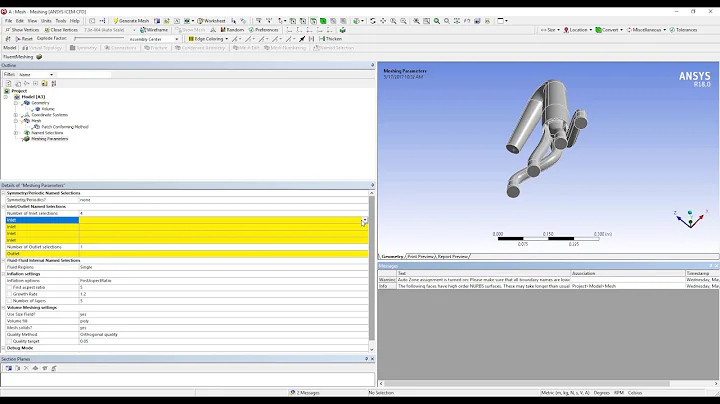The width and height of the screenshot is (720, 404).
Task: Collapse the Mesh tree node
Action: pos(16,121)
